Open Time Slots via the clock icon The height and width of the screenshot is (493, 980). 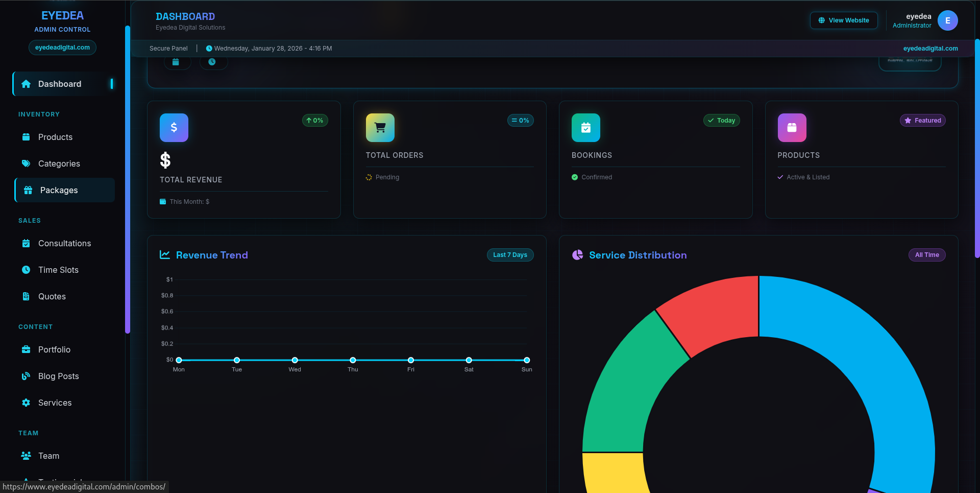pyautogui.click(x=26, y=270)
